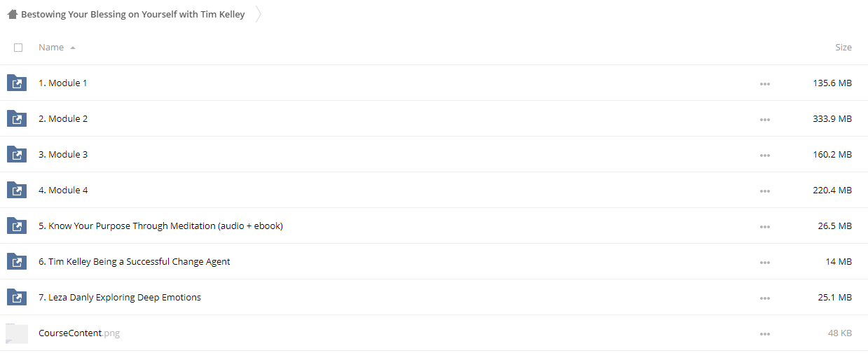Screen dimensions: 868x353
Task: Click the shared folder icon for Module 4
Action: point(17,191)
